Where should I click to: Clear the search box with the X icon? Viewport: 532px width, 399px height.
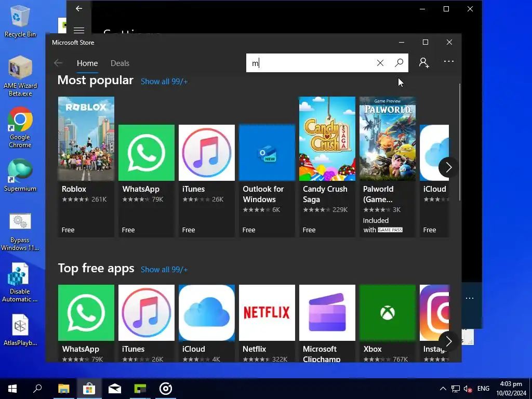pyautogui.click(x=380, y=63)
